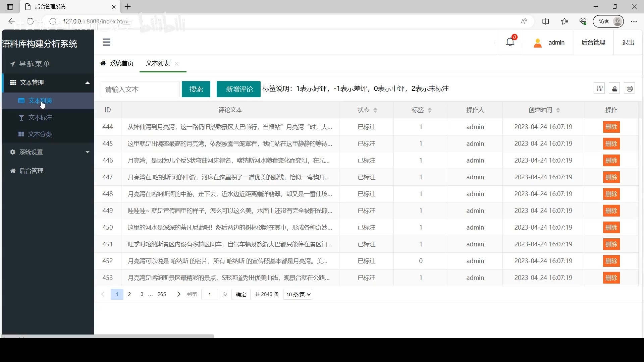
Task: Toggle sorting on the 状态 column
Action: (376, 110)
